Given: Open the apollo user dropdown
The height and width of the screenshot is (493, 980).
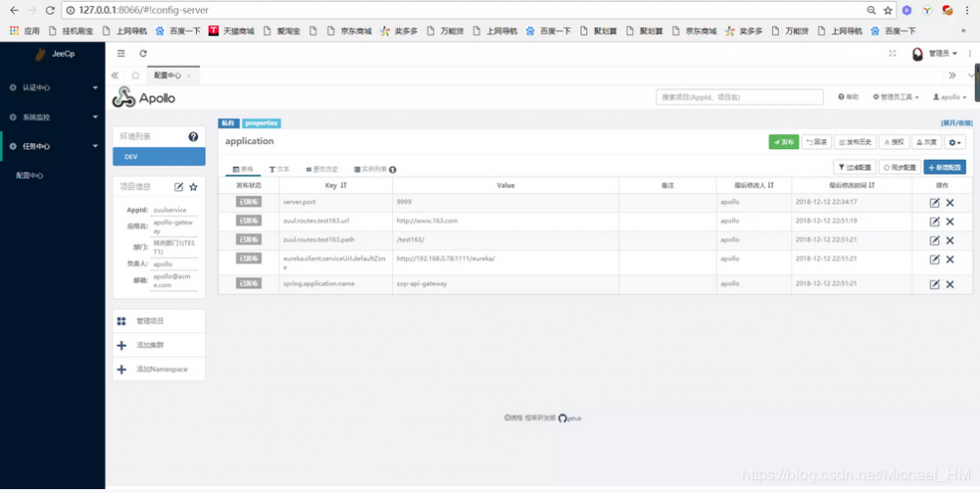Looking at the screenshot, I should point(950,97).
